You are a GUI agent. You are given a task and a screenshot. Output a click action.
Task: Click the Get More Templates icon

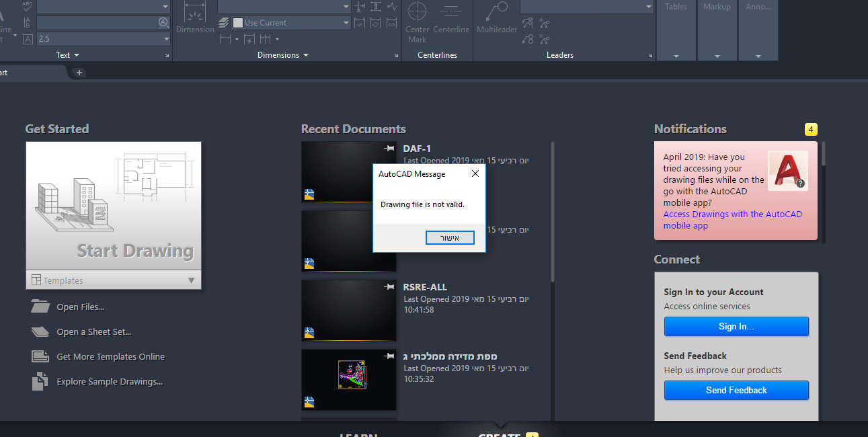[40, 356]
